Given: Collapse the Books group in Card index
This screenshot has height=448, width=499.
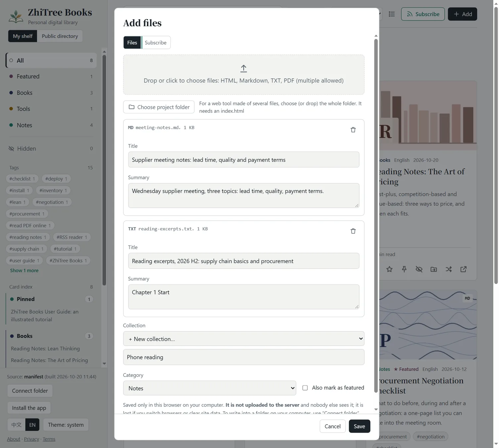Looking at the screenshot, I should point(51,336).
